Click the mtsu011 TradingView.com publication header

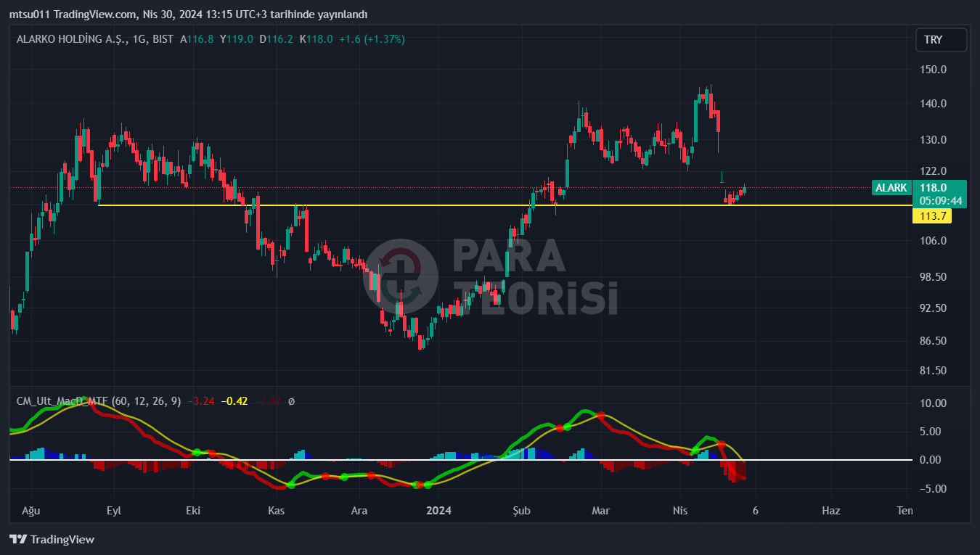coord(188,15)
